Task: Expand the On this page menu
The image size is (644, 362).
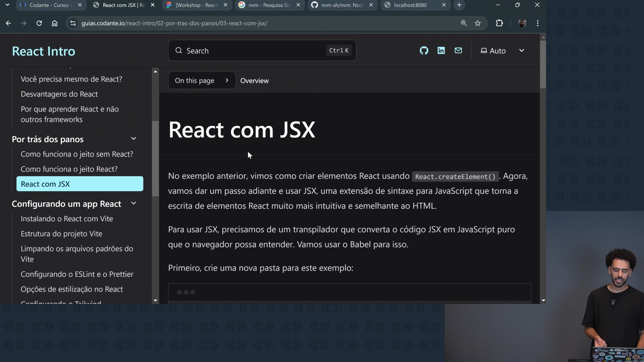Action: pos(202,80)
